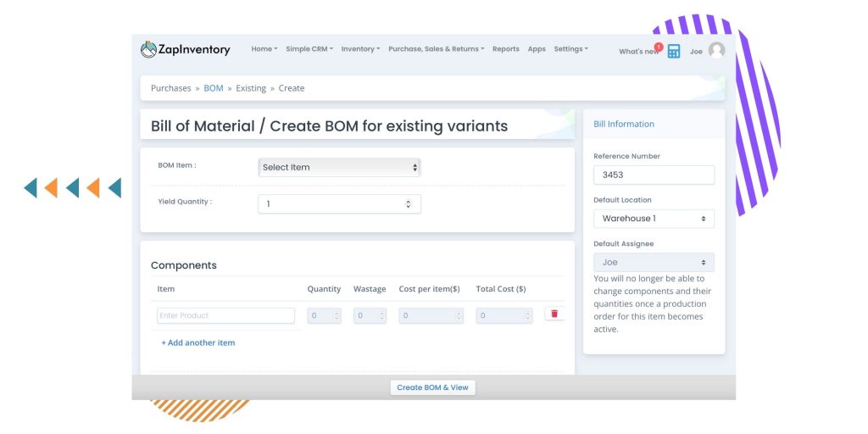Image resolution: width=868 pixels, height=434 pixels.
Task: Open the Default Location Warehouse 1 dropdown
Action: click(x=654, y=219)
